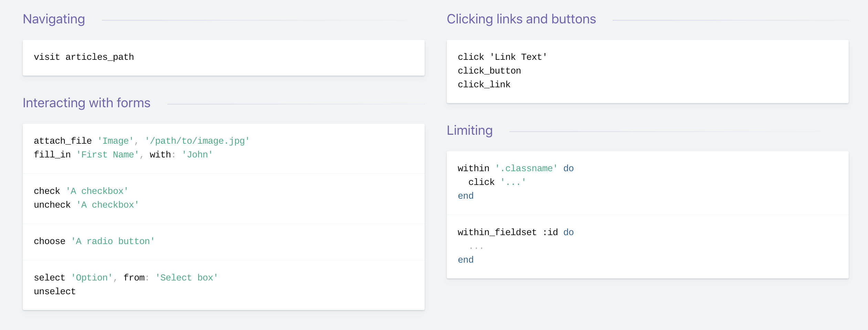This screenshot has height=330, width=868.
Task: Select the Clicking links and buttons heading
Action: [521, 19]
